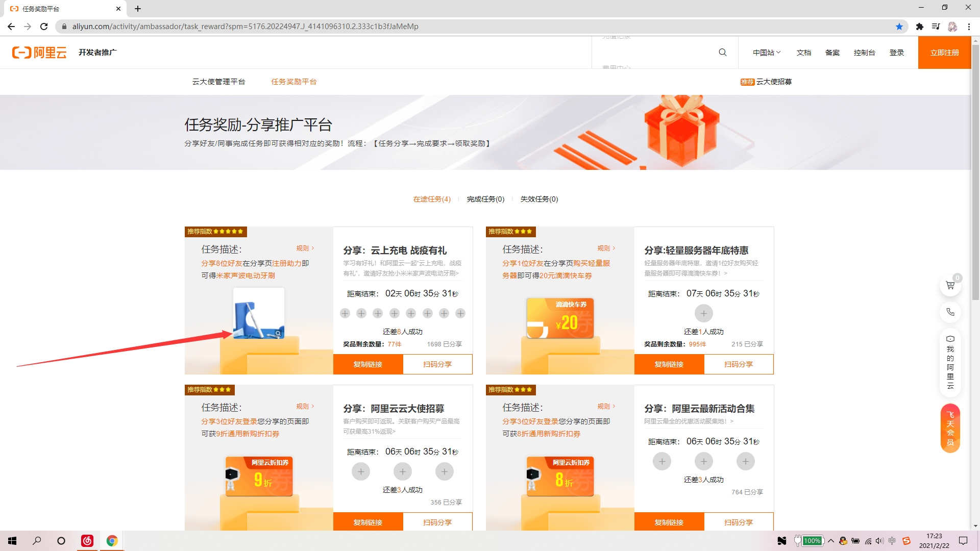Click the 8折 阿里云折扣券 image

tap(560, 477)
